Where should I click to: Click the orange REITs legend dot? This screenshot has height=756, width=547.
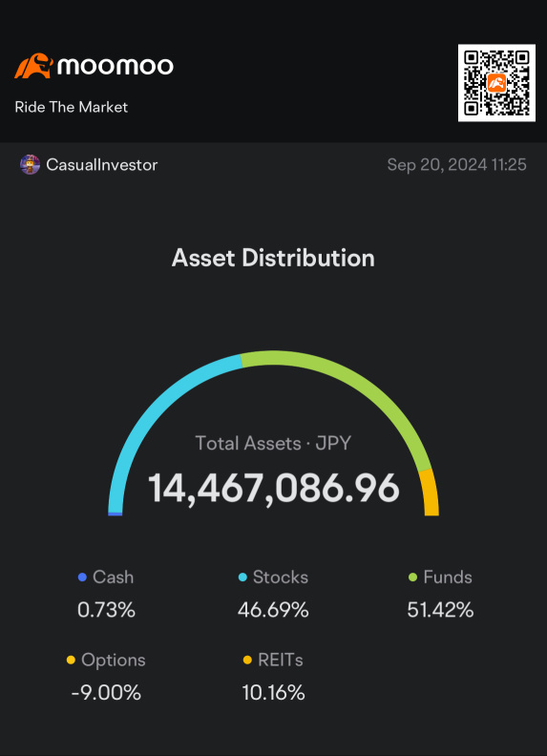pyautogui.click(x=247, y=660)
